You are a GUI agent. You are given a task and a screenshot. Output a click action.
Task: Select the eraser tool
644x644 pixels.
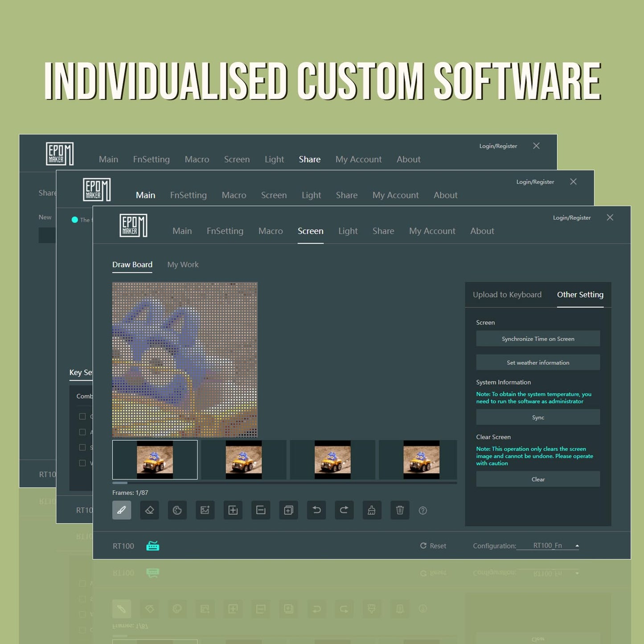[x=149, y=510]
